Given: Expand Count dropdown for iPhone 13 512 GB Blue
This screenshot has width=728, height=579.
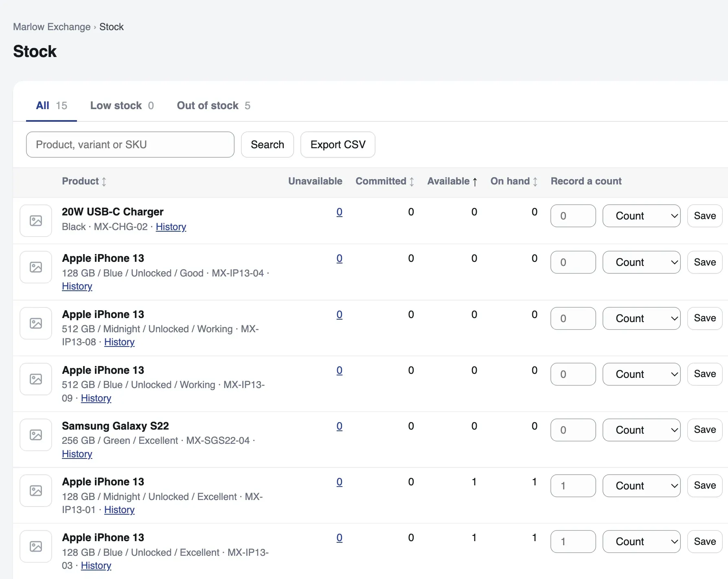Looking at the screenshot, I should [x=641, y=374].
